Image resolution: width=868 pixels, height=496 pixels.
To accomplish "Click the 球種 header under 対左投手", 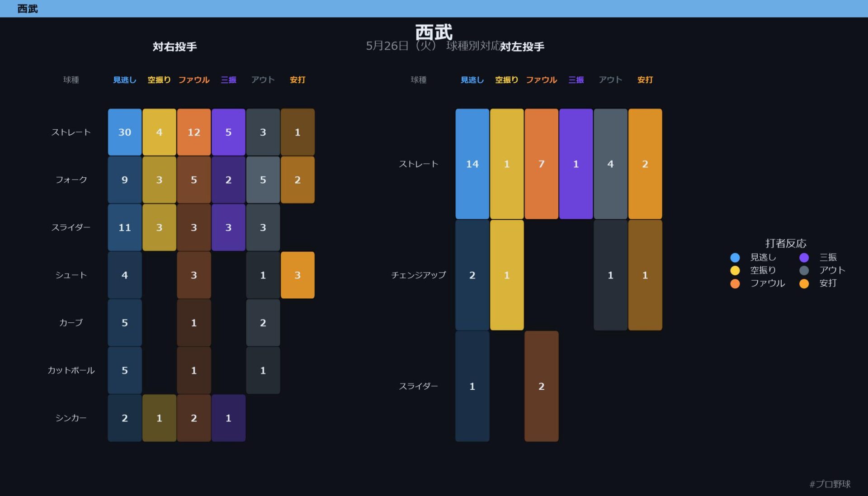I will coord(419,80).
